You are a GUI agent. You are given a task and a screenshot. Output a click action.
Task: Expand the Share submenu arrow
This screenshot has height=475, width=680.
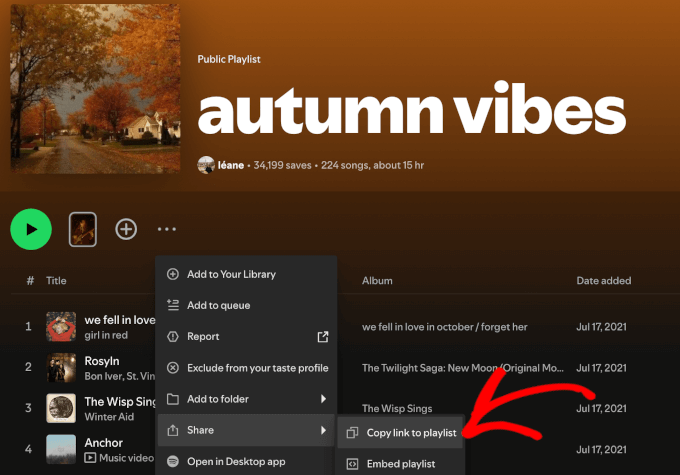(x=322, y=430)
